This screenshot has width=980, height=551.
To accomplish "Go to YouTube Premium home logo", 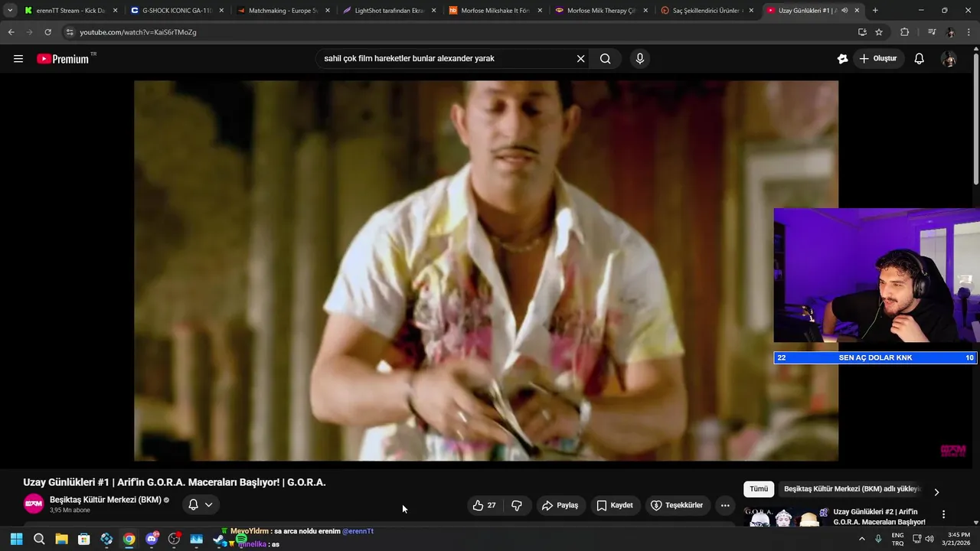I will tap(63, 59).
